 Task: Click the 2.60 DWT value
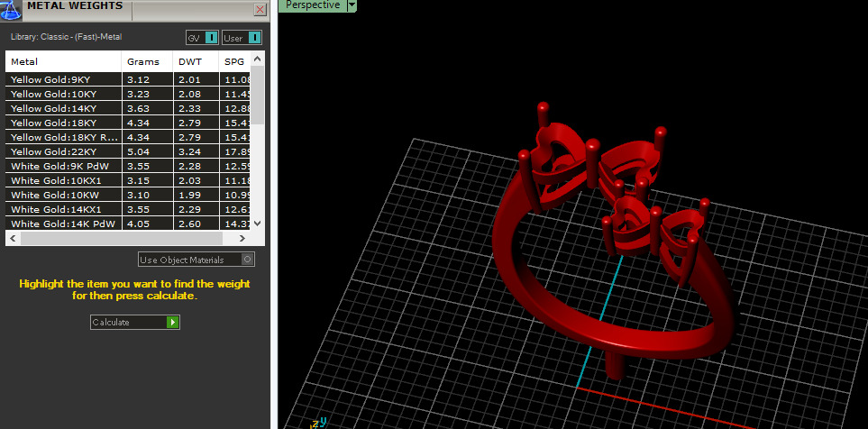pyautogui.click(x=189, y=224)
